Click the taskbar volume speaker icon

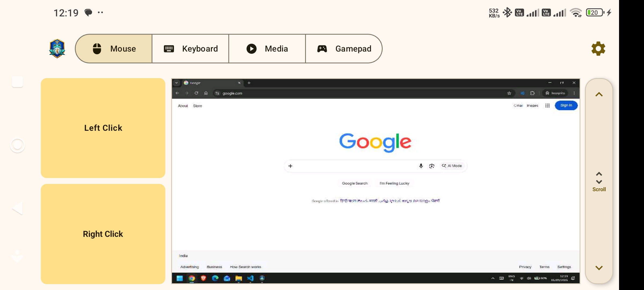click(x=529, y=278)
